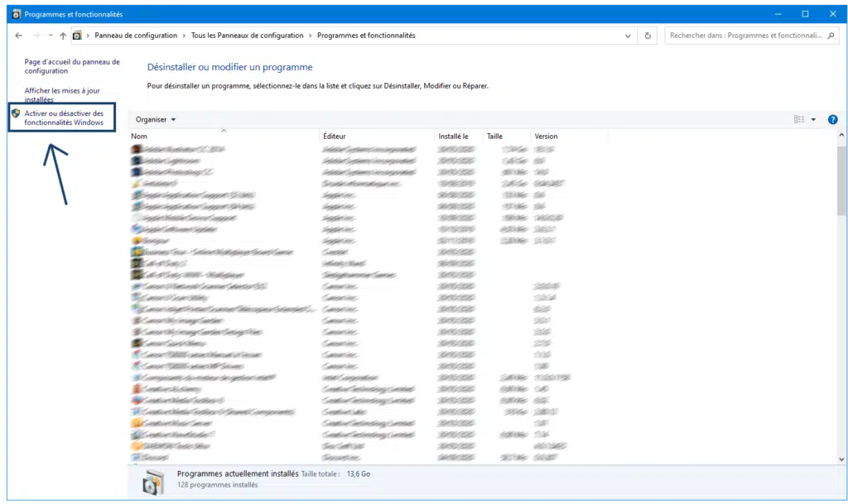Open Tous les Panneaux de configuration breadcrumb

247,36
